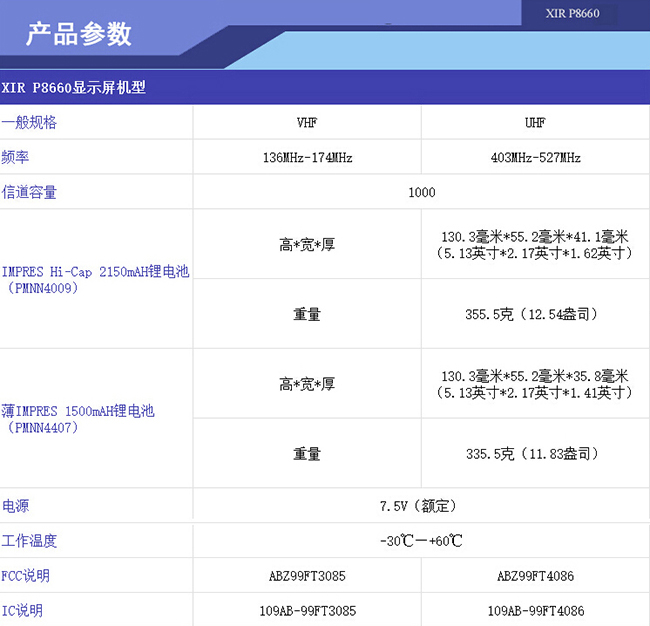
Task: Select the 频率 row label
Action: [x=15, y=158]
